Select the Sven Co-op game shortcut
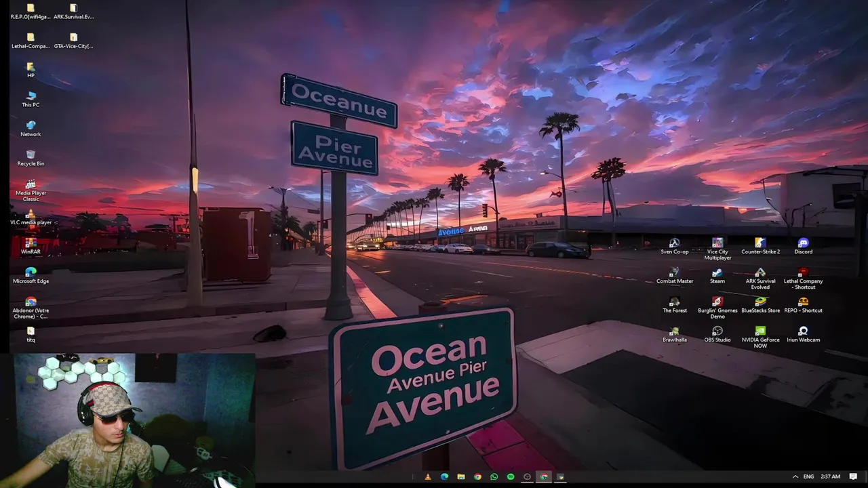Screen dimensions: 868x488 674,246
